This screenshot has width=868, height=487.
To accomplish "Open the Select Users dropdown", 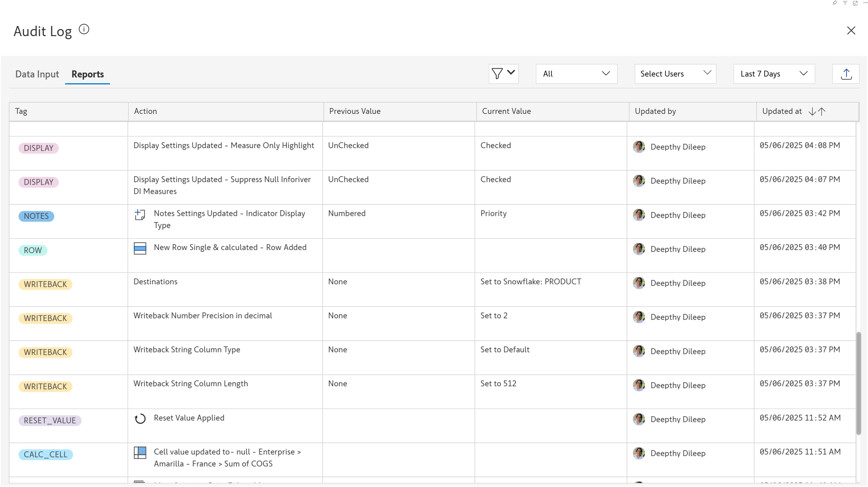I will coord(675,74).
